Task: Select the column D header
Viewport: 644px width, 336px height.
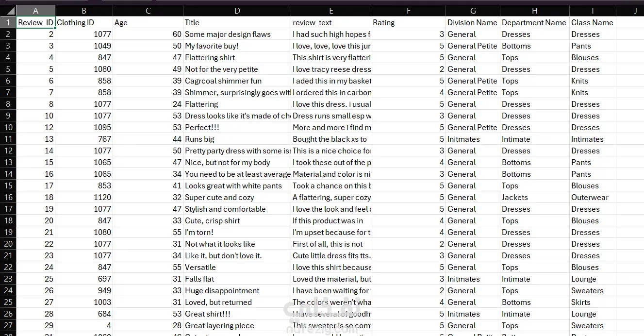Action: pyautogui.click(x=237, y=10)
